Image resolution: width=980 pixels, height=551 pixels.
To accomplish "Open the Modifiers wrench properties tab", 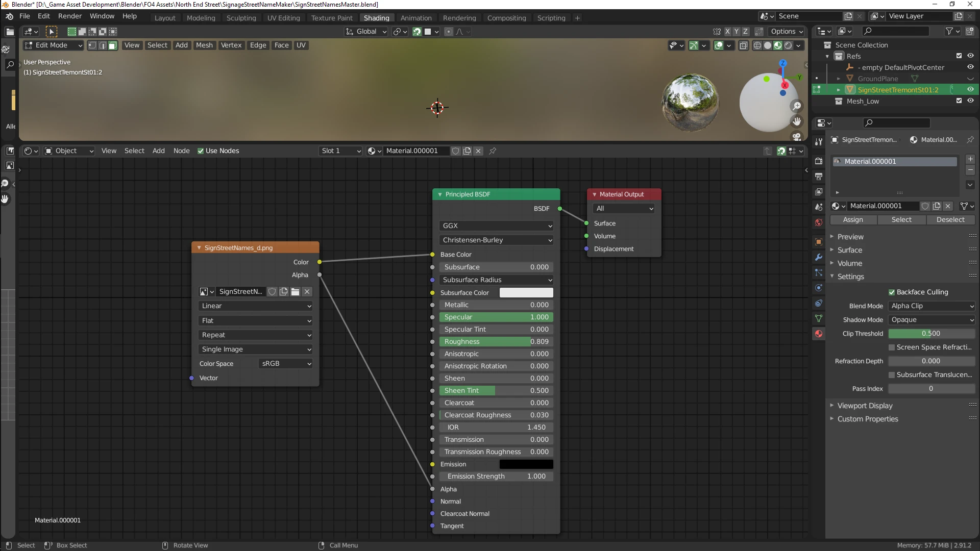I will pyautogui.click(x=819, y=257).
